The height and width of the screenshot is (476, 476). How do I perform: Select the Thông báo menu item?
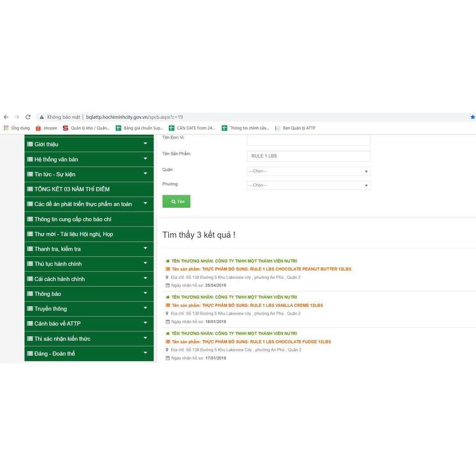coord(89,294)
